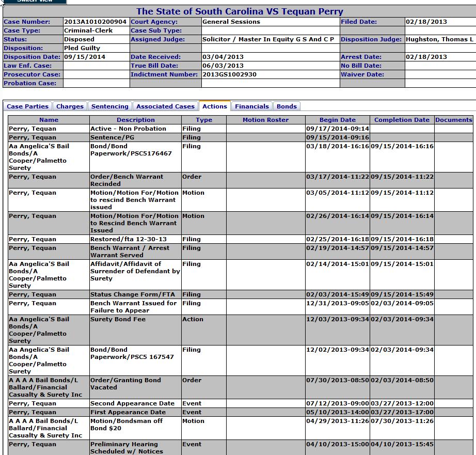Click begin date 02/26/2014-16:14
This screenshot has height=455, width=476.
pos(338,216)
